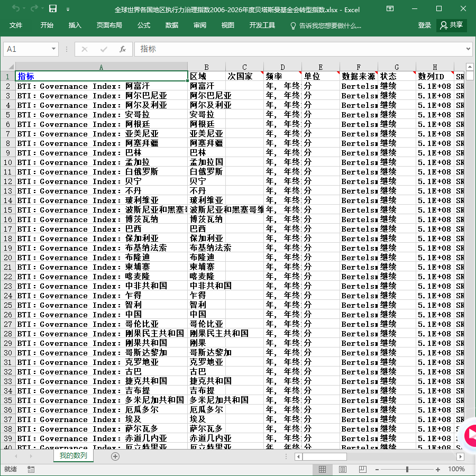Click the macro recording icon in status bar

31,469
